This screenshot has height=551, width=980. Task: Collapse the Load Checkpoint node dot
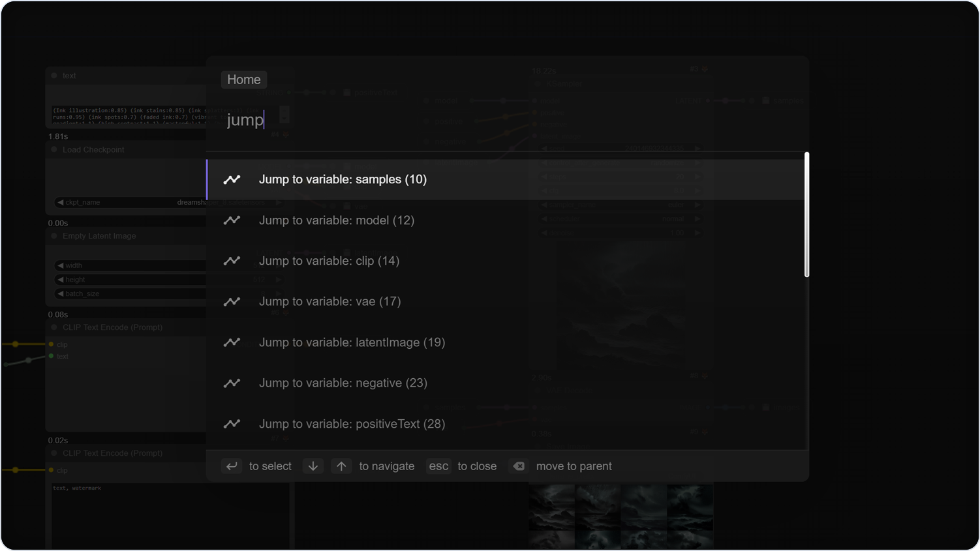(54, 150)
